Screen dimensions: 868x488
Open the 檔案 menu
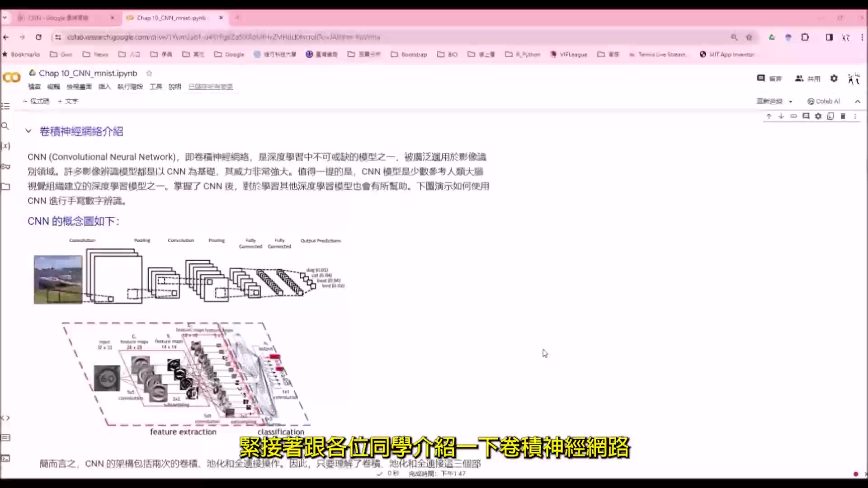34,86
